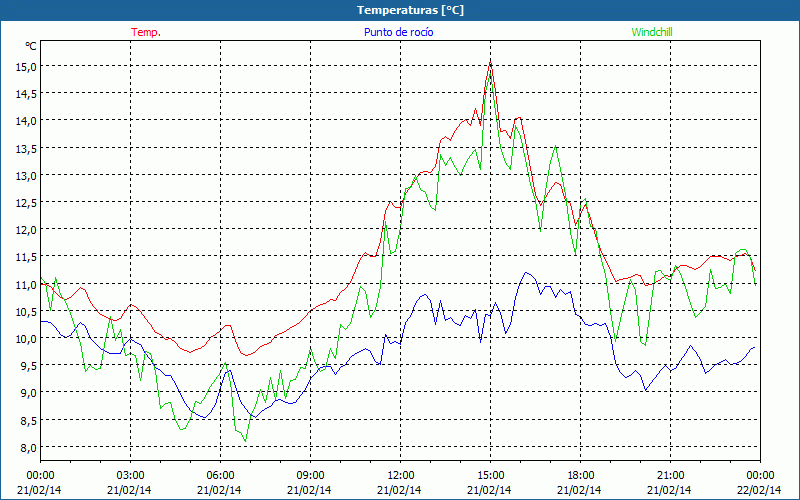Click the 14,0 y-axis value
Image resolution: width=800 pixels, height=500 pixels.
(x=27, y=120)
